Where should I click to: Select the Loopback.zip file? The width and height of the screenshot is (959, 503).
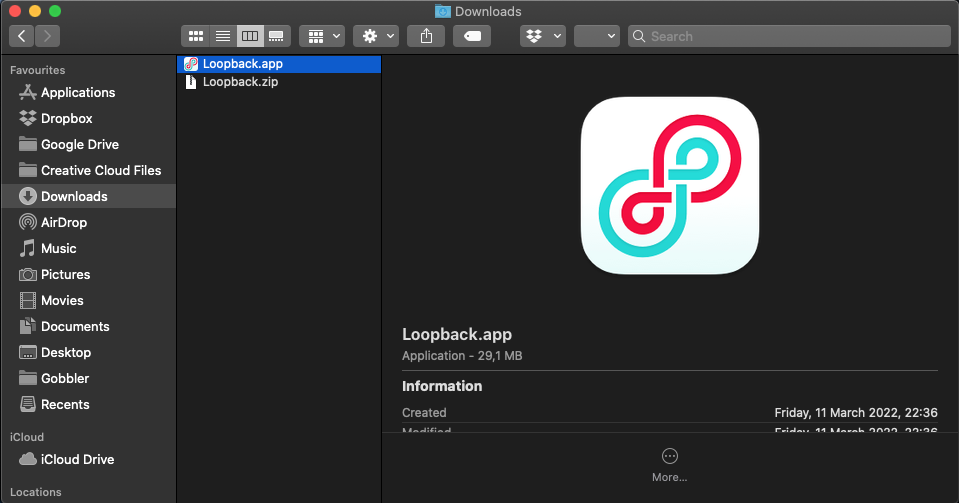coord(279,81)
